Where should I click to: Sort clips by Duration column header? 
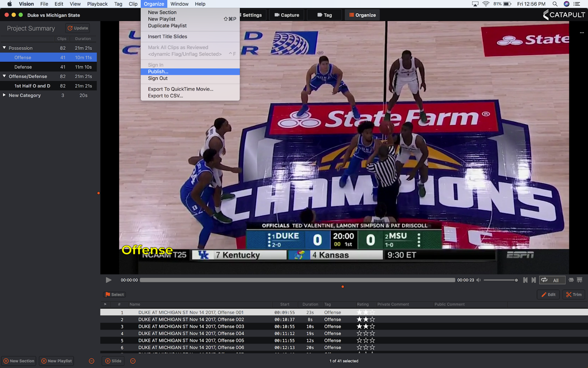click(x=310, y=304)
